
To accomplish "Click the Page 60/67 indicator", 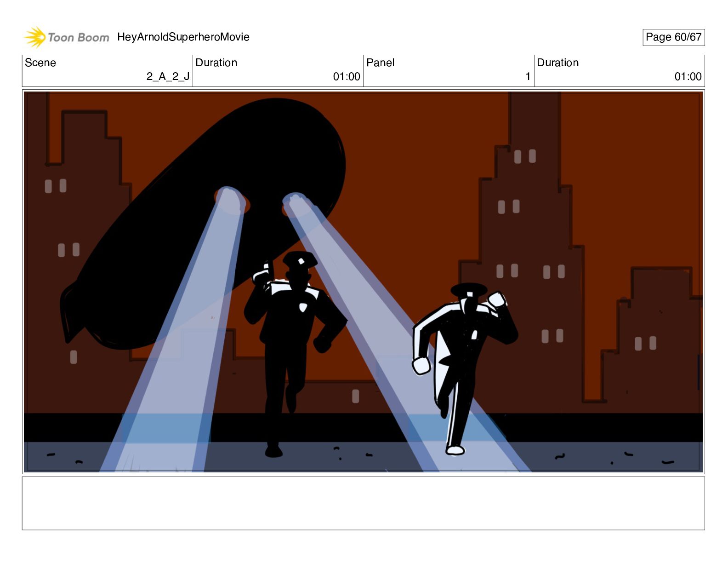I will [x=673, y=37].
